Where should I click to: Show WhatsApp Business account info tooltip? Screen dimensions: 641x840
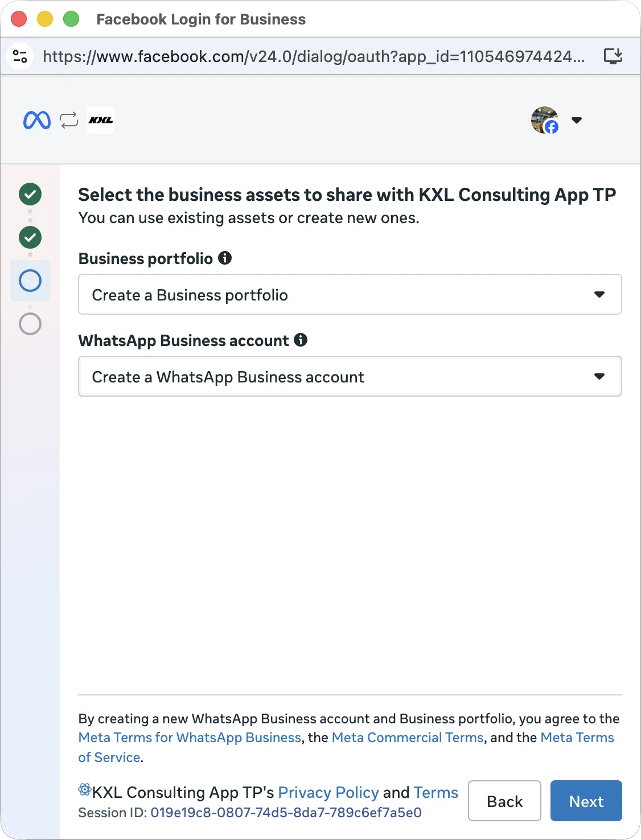coord(301,340)
